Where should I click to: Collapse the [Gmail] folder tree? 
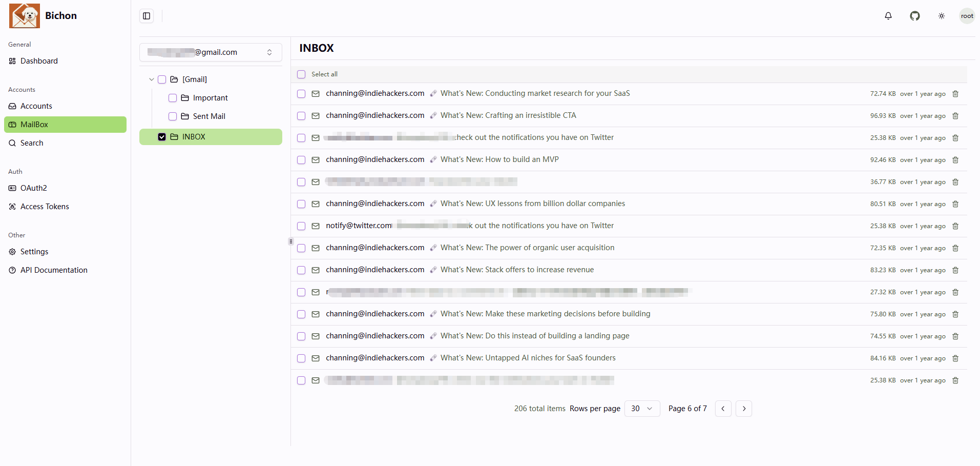[x=152, y=79]
